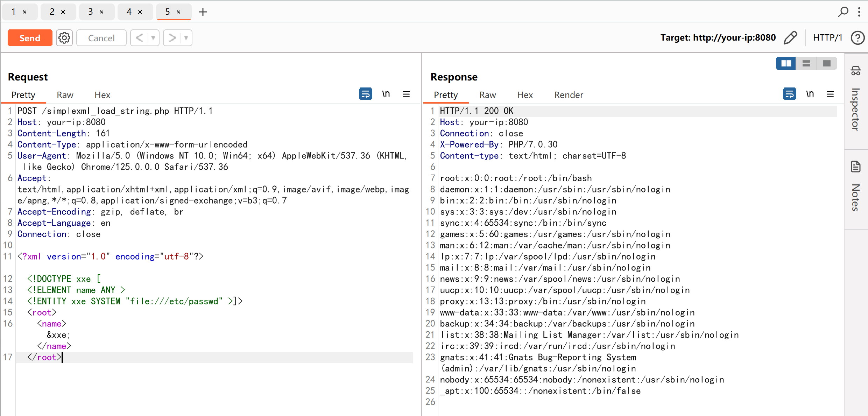Toggle non-printable characters in Response pane

[810, 94]
